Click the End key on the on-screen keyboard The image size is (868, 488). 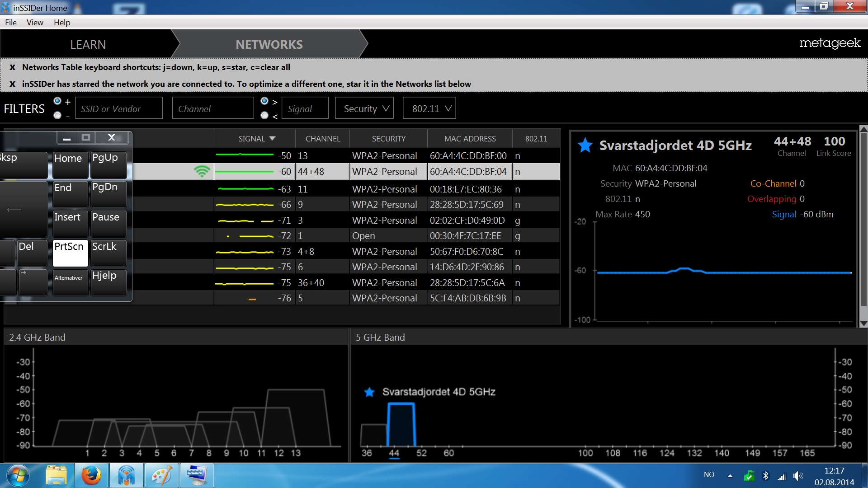(x=70, y=194)
